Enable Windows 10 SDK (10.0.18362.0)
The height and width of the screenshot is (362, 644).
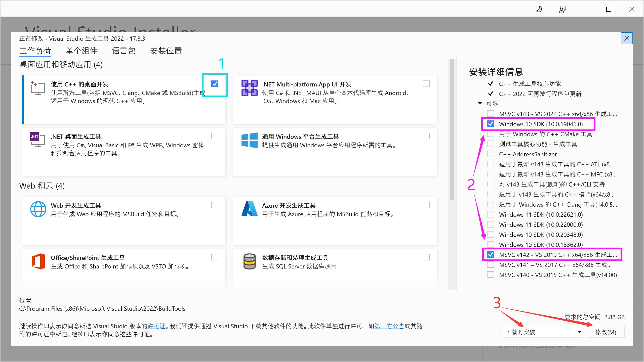(491, 244)
